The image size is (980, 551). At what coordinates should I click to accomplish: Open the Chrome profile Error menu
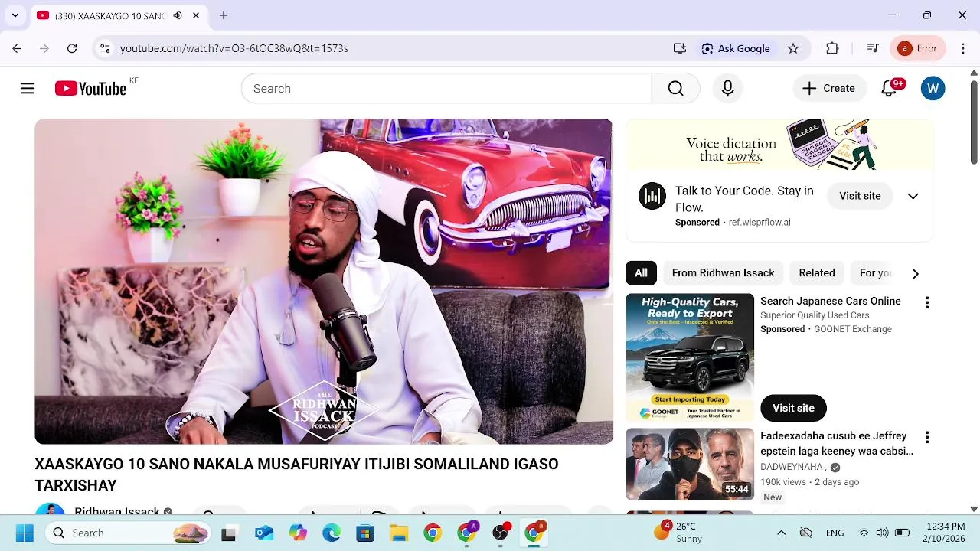[x=918, y=48]
